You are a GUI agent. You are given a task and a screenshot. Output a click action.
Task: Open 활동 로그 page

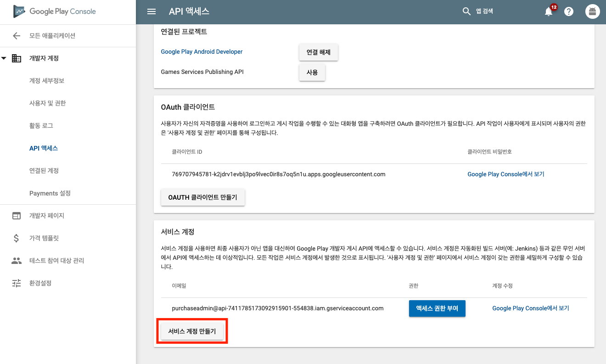(x=42, y=126)
